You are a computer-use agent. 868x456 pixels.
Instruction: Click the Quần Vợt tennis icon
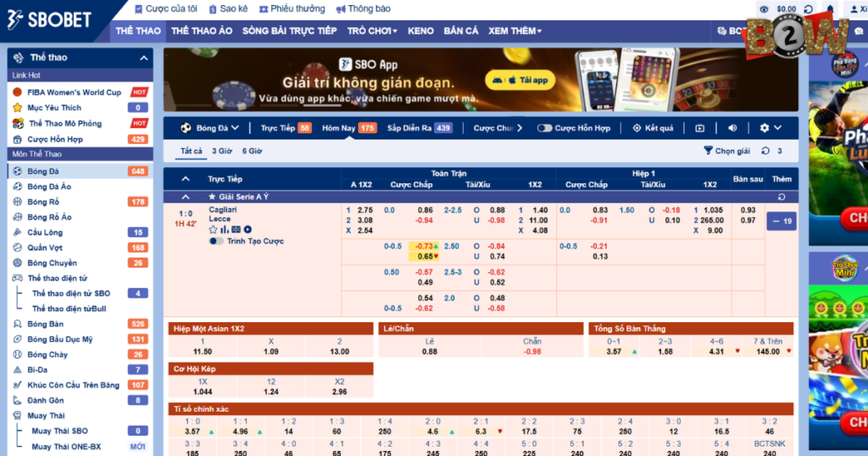[18, 247]
